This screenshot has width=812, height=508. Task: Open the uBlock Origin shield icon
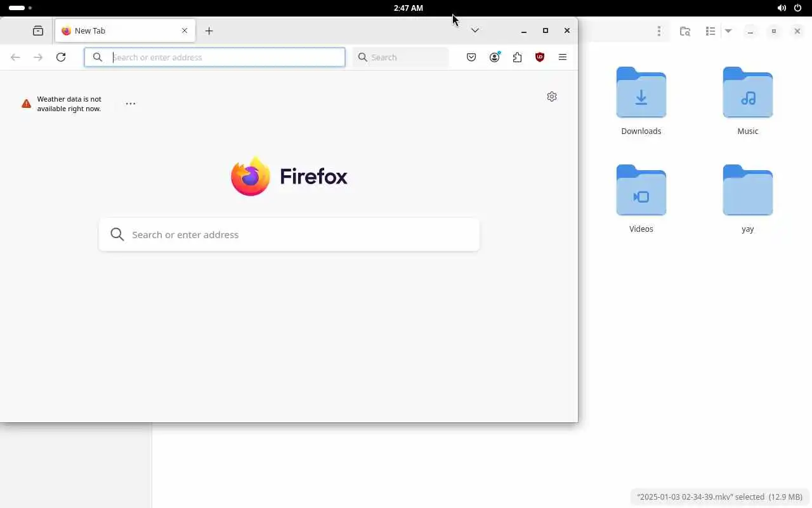pyautogui.click(x=540, y=57)
